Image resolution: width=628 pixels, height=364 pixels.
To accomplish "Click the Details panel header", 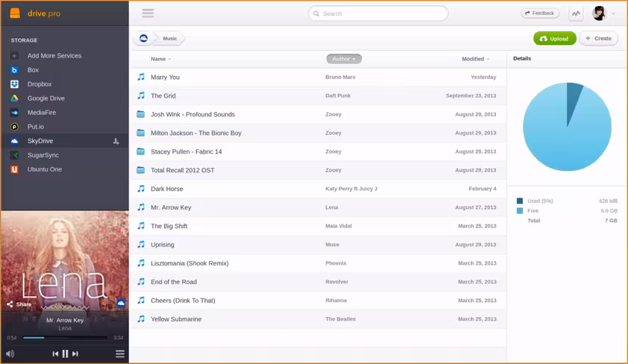I will tap(522, 58).
